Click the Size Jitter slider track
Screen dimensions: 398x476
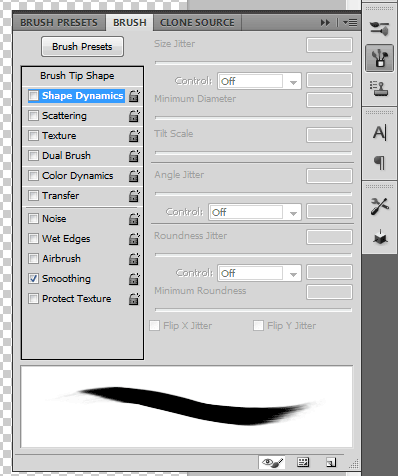[x=253, y=63]
